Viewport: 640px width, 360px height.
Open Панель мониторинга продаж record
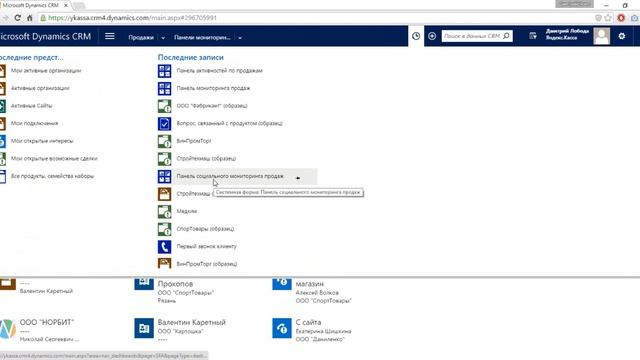tap(213, 88)
